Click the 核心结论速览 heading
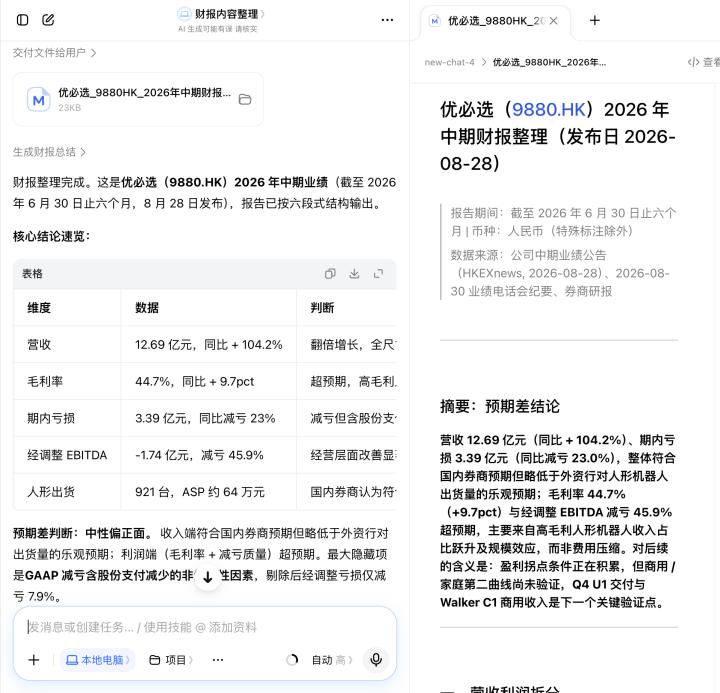The height and width of the screenshot is (693, 720). click(51, 237)
